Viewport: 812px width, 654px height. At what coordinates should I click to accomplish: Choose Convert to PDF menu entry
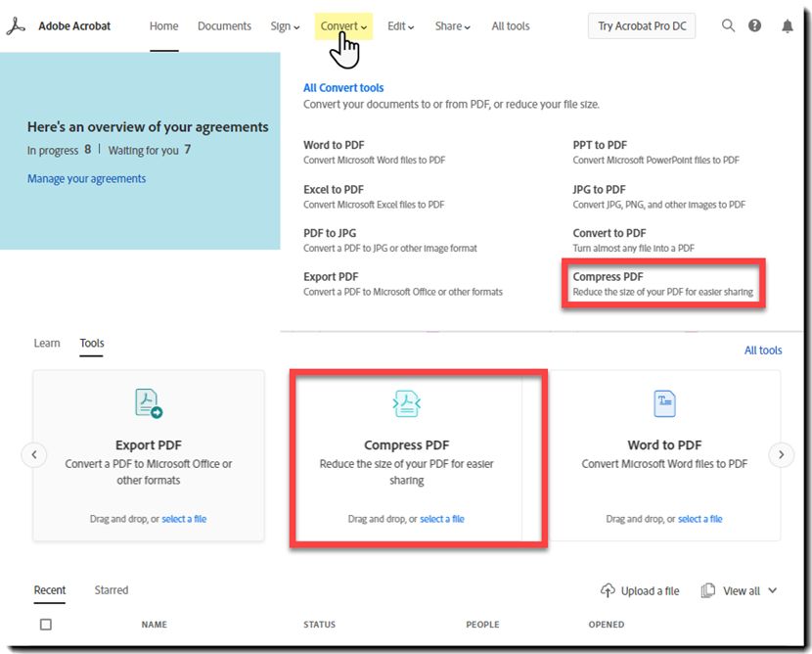point(609,233)
